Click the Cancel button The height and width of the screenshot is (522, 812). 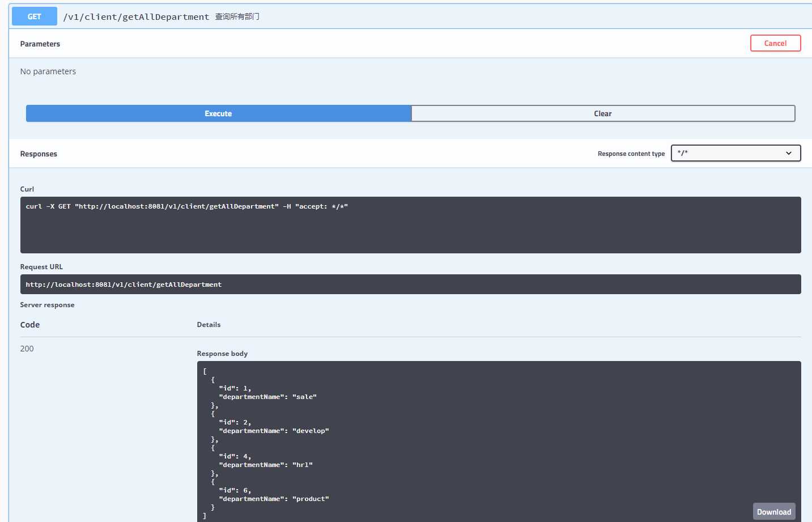click(x=775, y=43)
